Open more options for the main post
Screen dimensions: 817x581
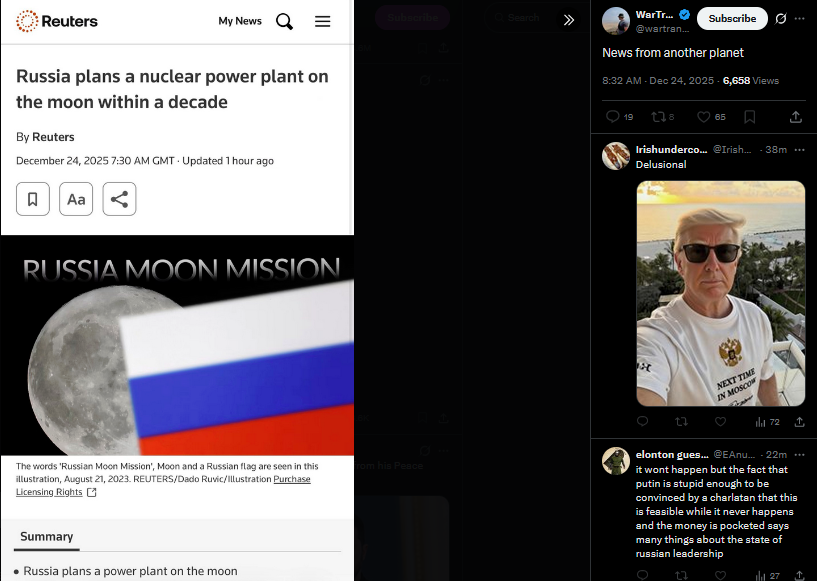(x=800, y=19)
